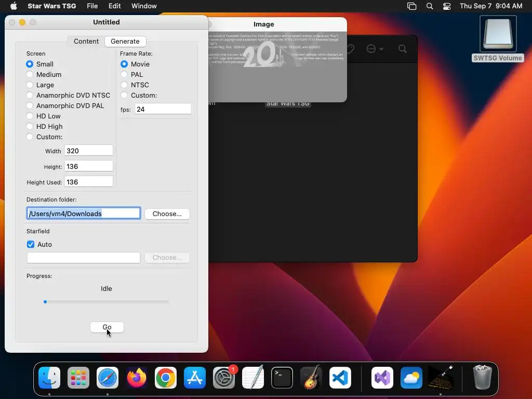The width and height of the screenshot is (532, 399).
Task: Click the Star Wars TSG dock icon
Action: (x=441, y=378)
